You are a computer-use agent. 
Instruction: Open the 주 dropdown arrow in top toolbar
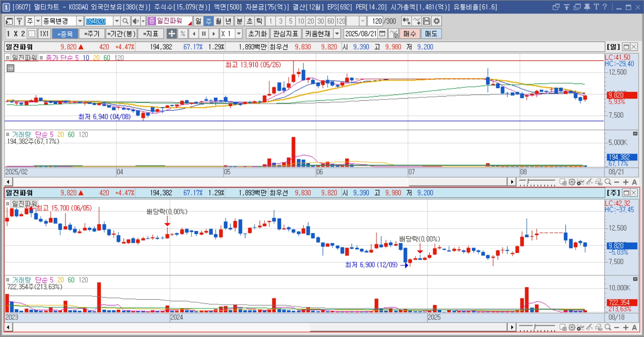pos(38,21)
